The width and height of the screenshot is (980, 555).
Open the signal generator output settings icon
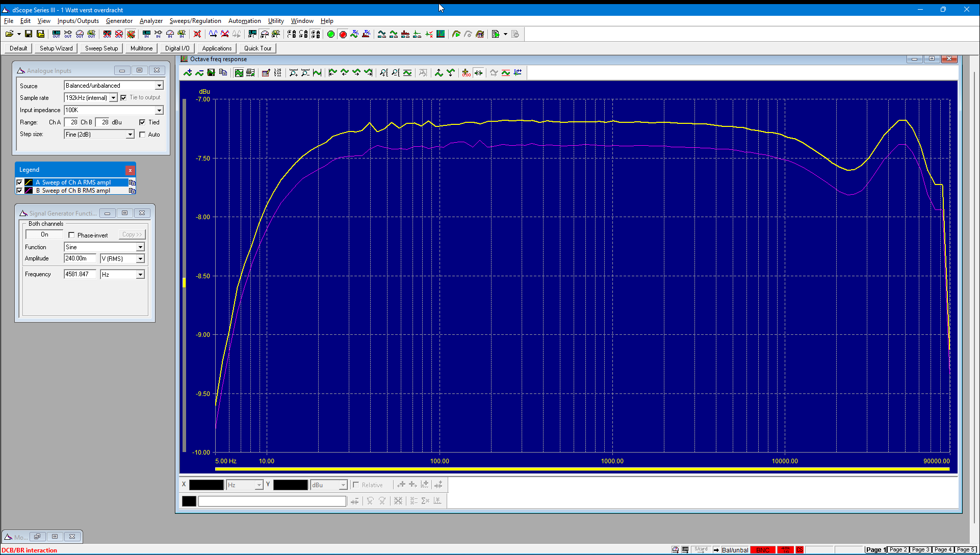56,34
